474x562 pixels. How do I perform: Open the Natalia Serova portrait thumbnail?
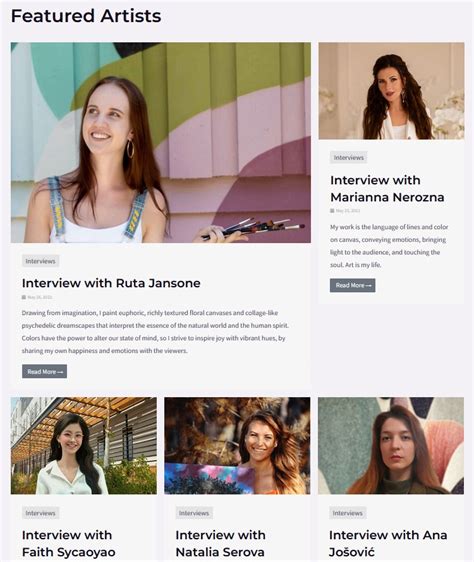pyautogui.click(x=237, y=446)
